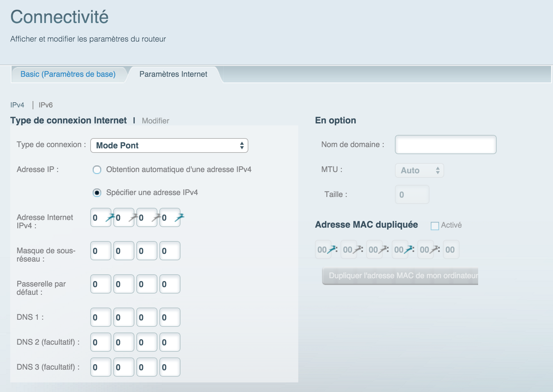553x392 pixels.
Task: Click fourth Passerelle par défaut octet field
Action: (170, 284)
